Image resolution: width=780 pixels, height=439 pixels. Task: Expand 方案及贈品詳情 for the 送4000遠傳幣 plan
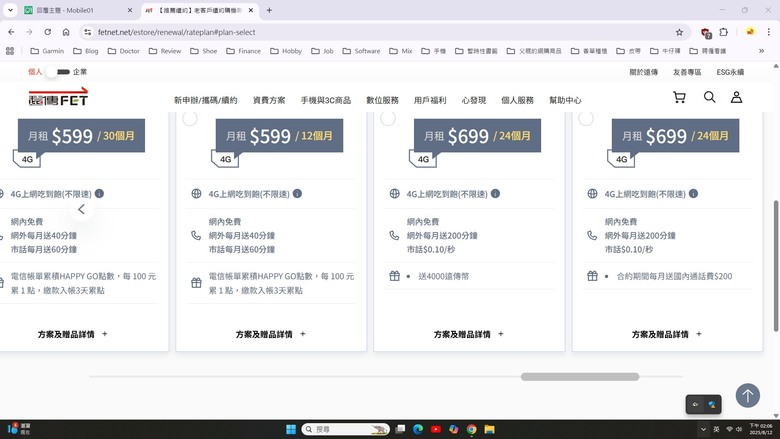click(x=469, y=334)
